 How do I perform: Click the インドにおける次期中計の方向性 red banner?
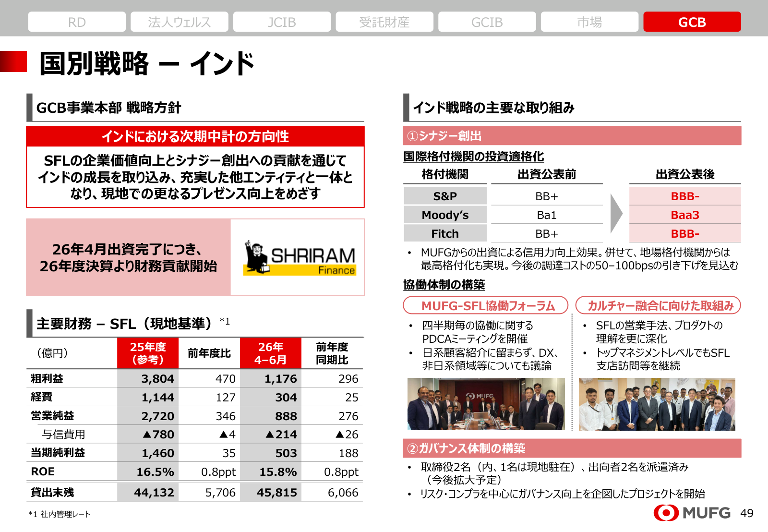195,136
